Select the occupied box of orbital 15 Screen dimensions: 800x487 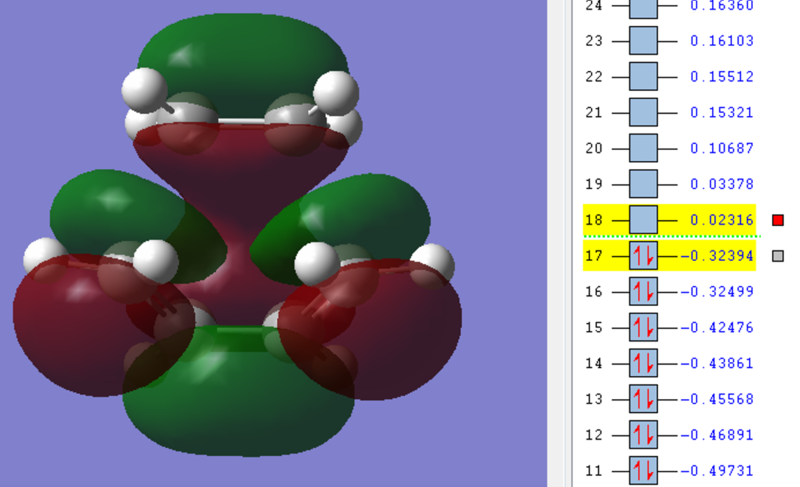[643, 327]
